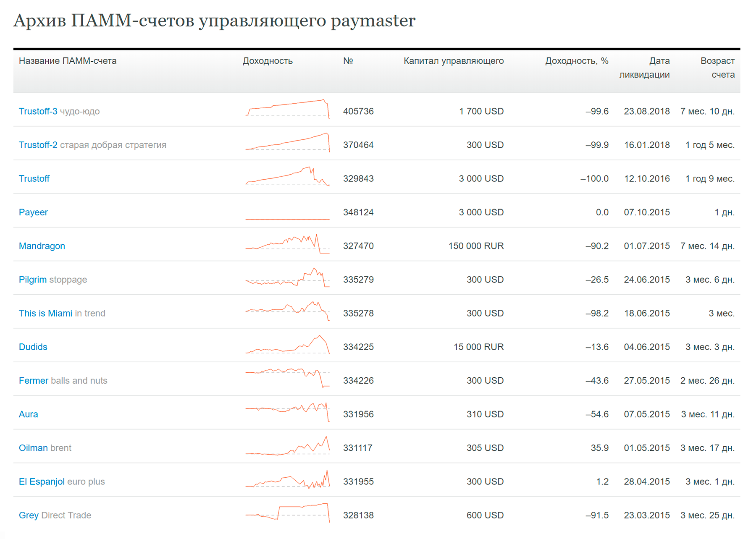Click account number 348124
Image resolution: width=756 pixels, height=539 pixels.
tap(358, 212)
